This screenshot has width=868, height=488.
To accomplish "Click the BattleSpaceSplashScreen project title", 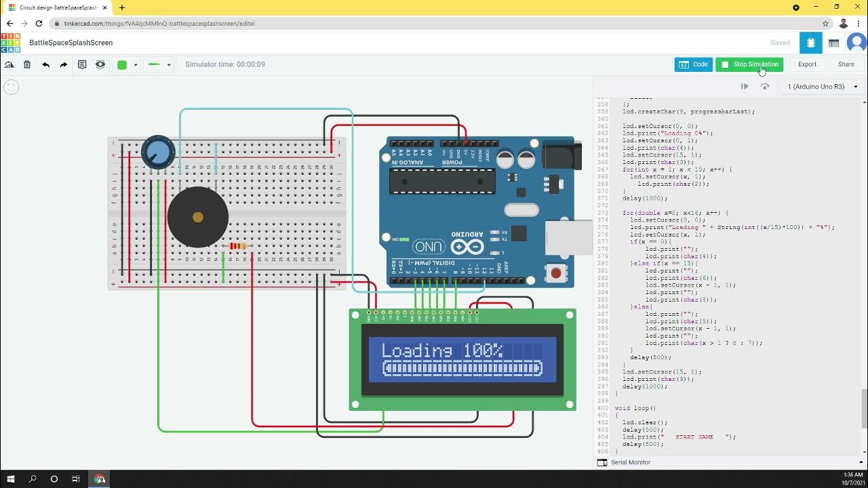I will [71, 43].
